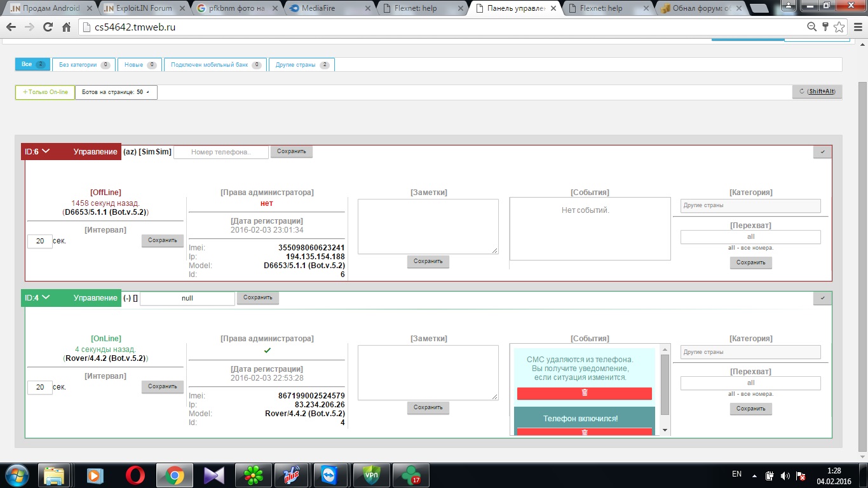Click Сохранить next to ID:6 phone number field
The image size is (868, 488).
pos(292,152)
